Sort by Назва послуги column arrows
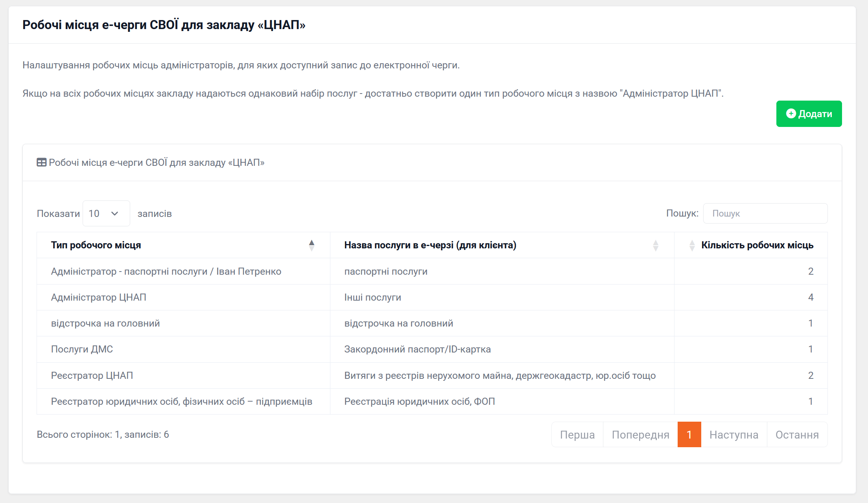 [655, 245]
